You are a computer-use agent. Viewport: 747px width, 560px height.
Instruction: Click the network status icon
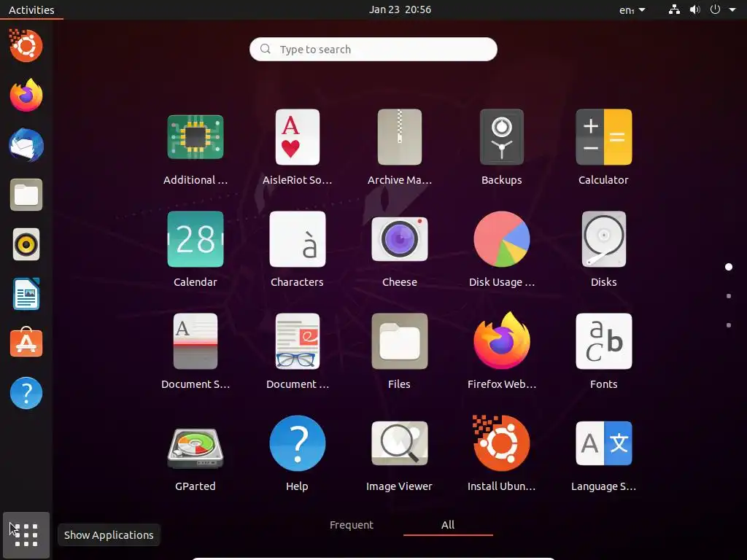[x=674, y=9]
